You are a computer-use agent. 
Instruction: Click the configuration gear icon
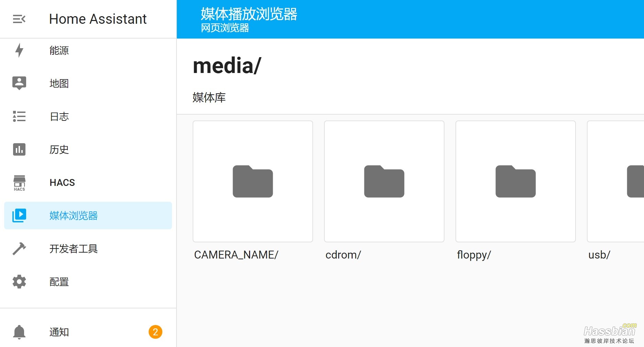(19, 282)
